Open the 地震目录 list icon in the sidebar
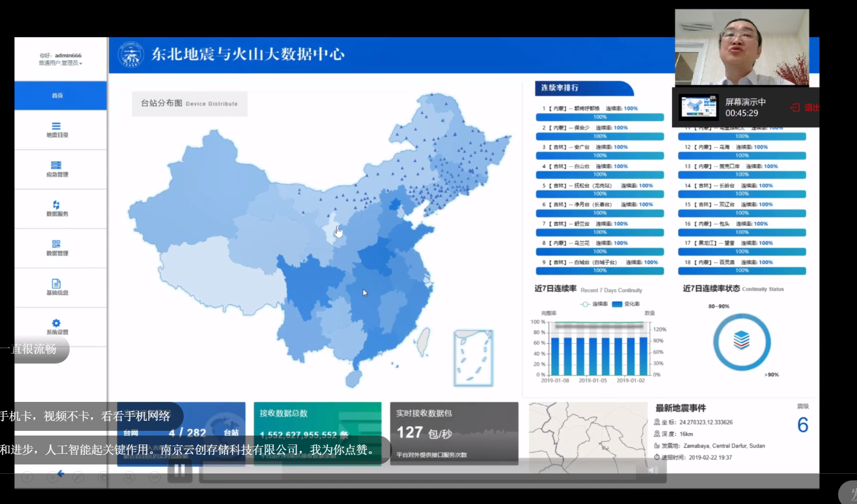Image resolution: width=857 pixels, height=504 pixels. pos(56,126)
